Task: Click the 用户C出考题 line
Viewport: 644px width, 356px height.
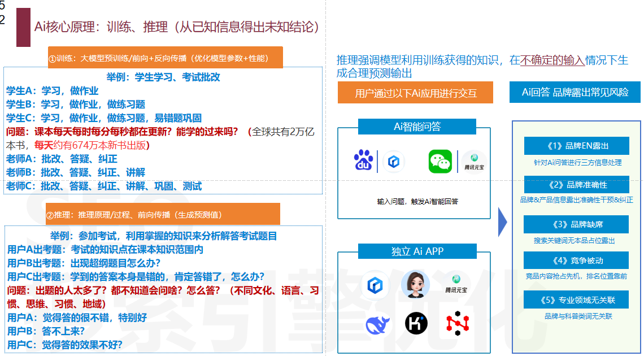Action: pos(136,276)
